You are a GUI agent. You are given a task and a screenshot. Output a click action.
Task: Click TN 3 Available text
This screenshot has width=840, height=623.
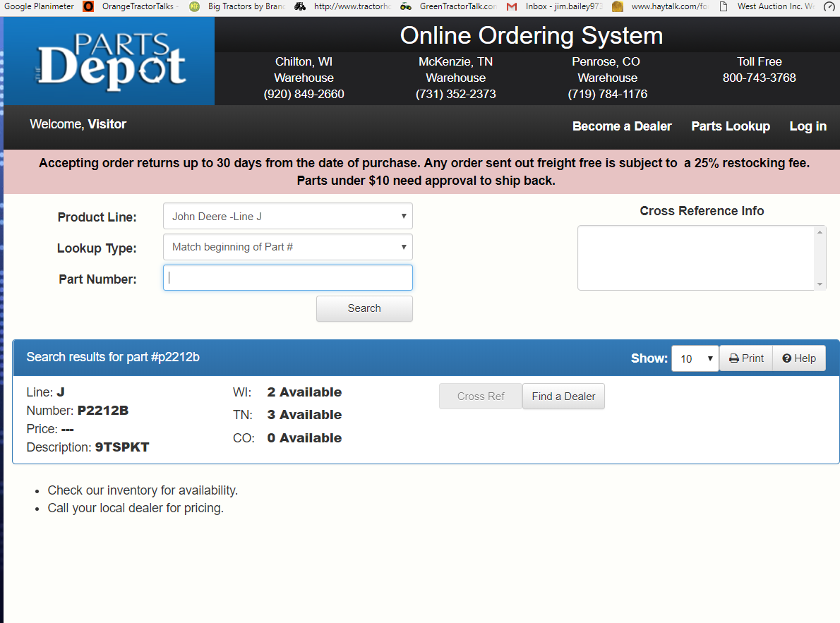287,415
